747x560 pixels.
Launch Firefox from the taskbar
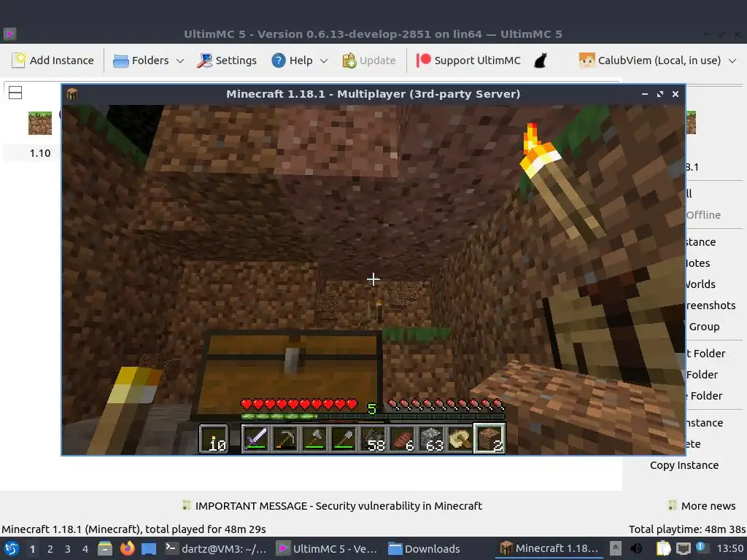pos(127,548)
